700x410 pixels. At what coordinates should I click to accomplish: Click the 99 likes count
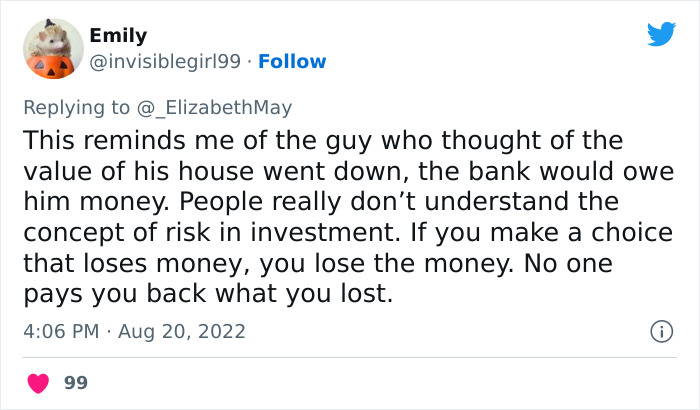click(75, 382)
